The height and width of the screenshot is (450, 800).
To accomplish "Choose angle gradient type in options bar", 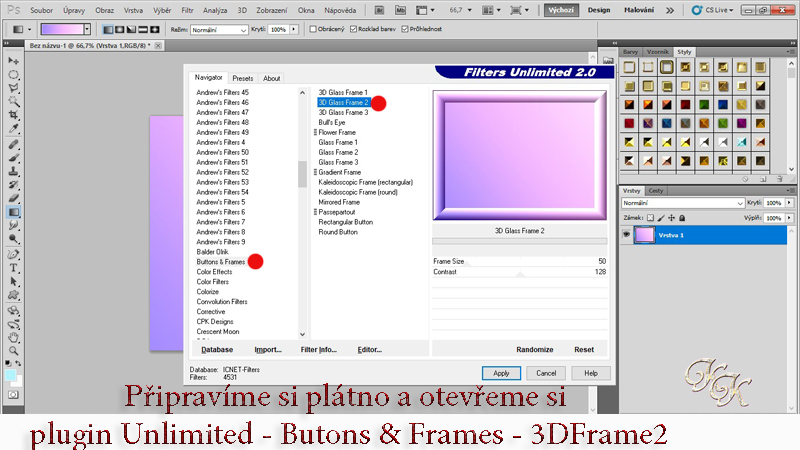I will 132,30.
